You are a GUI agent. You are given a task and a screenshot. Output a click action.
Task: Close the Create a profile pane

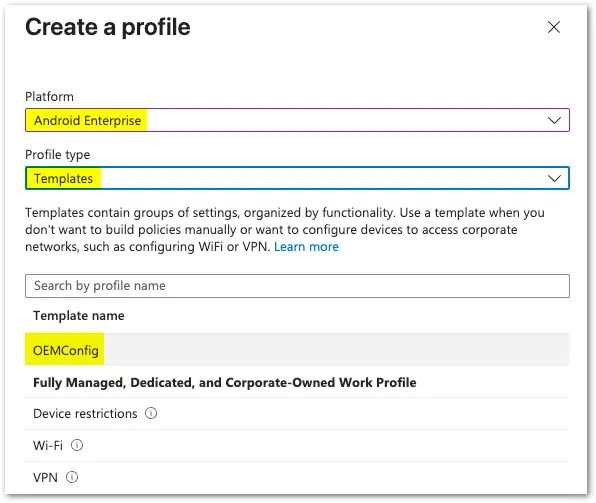coord(554,27)
